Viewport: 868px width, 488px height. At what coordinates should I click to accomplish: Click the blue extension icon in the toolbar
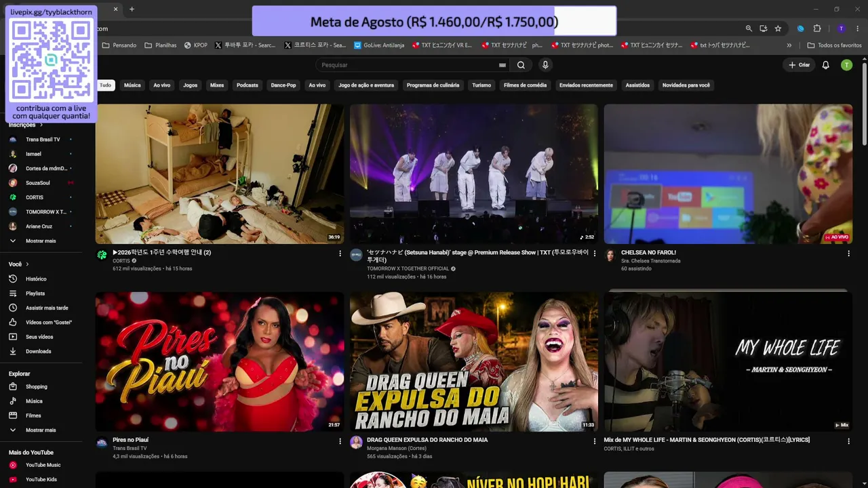[801, 28]
